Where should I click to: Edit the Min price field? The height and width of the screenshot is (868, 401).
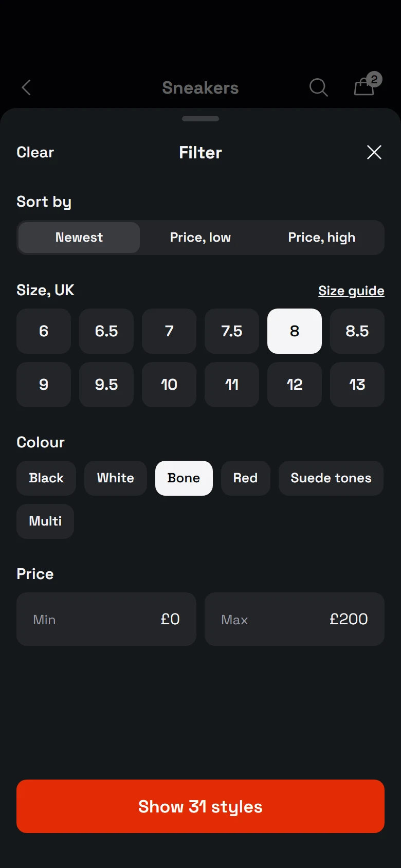pos(106,619)
